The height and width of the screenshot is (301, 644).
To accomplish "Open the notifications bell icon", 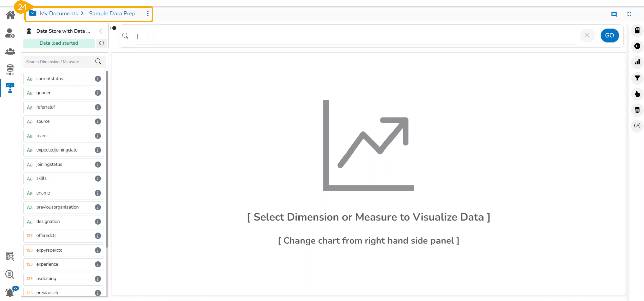I will coord(10,292).
